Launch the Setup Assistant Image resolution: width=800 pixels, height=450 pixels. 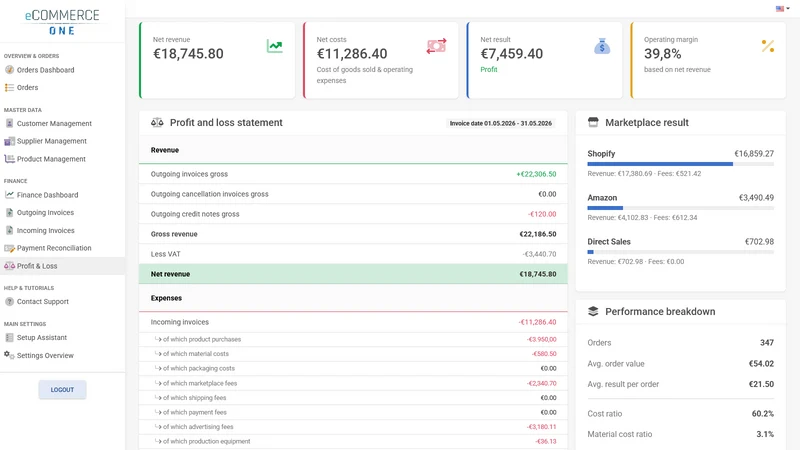point(42,338)
